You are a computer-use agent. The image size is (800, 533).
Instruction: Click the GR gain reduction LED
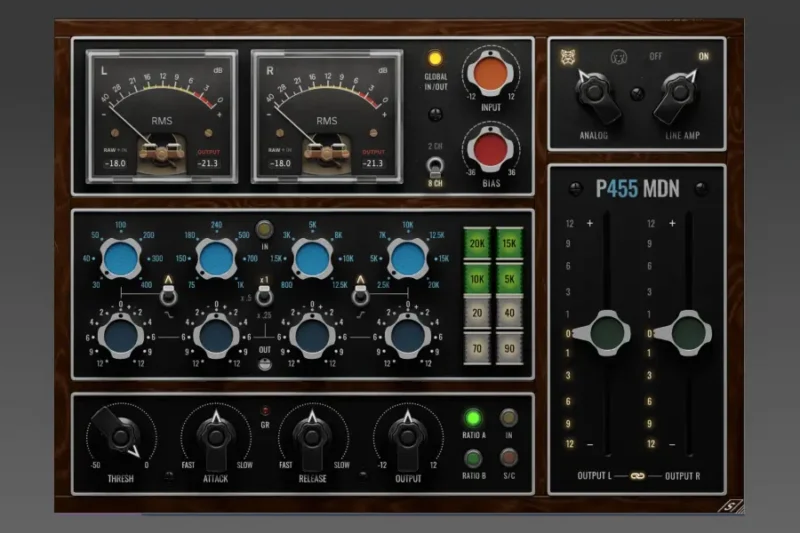click(265, 411)
